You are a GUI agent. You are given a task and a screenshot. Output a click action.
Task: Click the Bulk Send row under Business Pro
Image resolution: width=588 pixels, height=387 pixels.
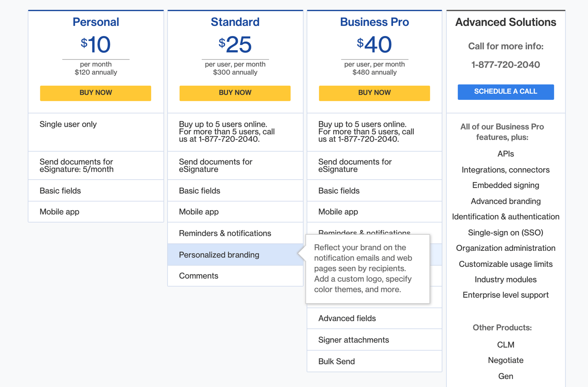(336, 361)
